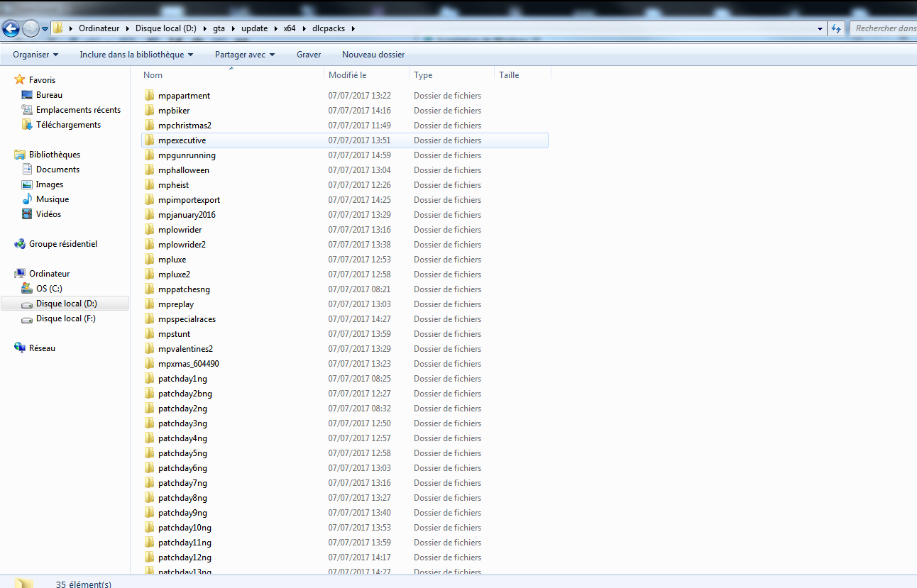This screenshot has width=917, height=588.
Task: Click the patchday10ng folder name
Action: [x=185, y=528]
